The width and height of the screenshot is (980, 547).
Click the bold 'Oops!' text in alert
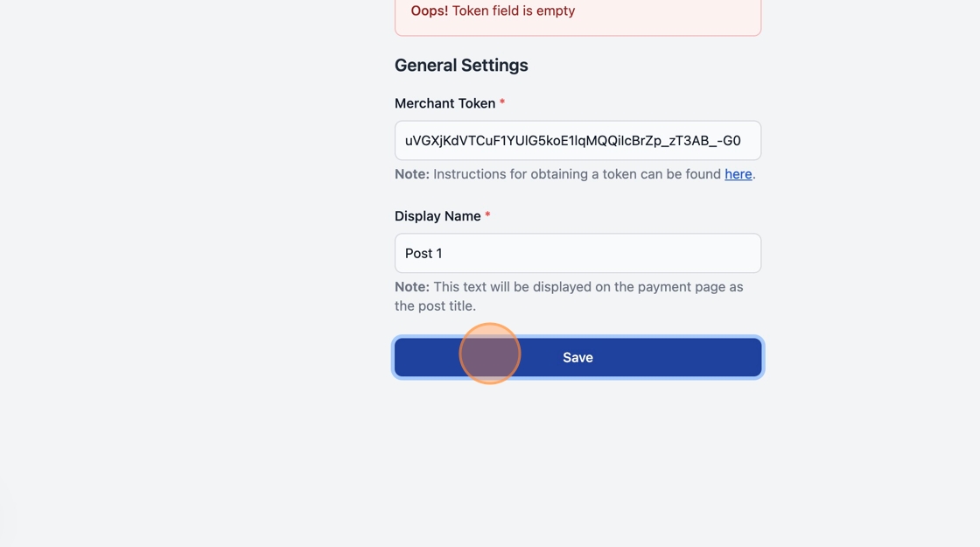point(429,11)
